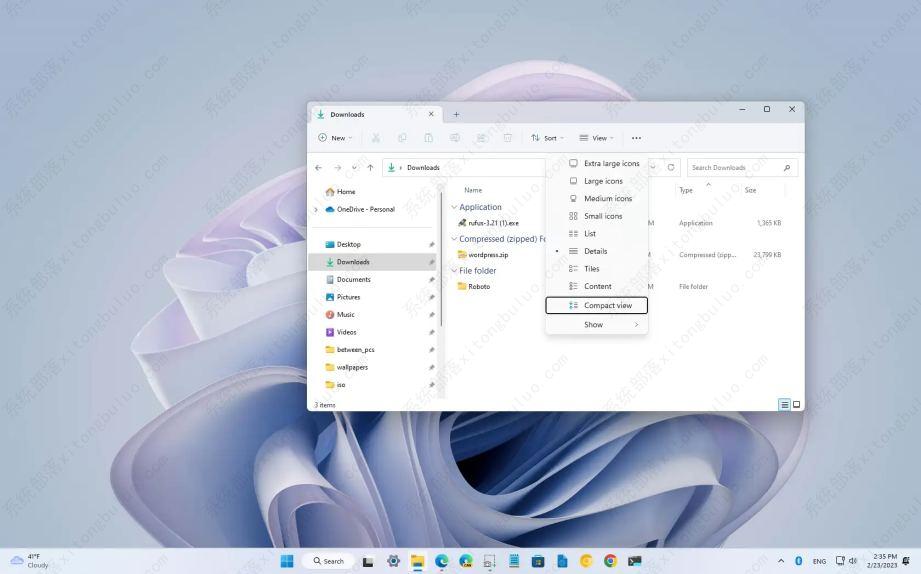Collapse the Application group
921x574 pixels.
point(454,207)
